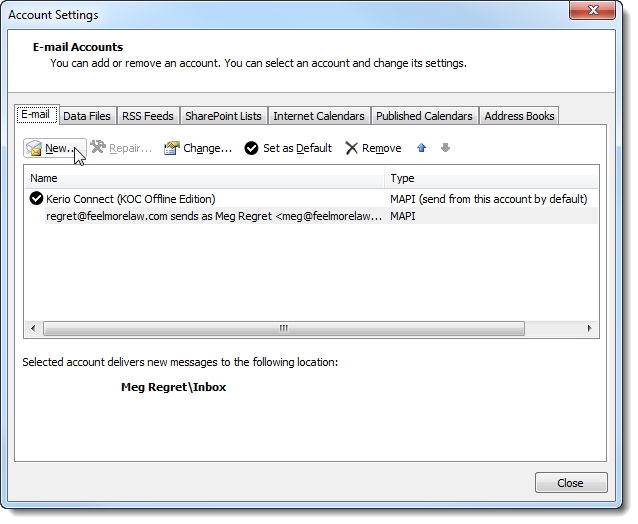Open the Data Files tab
This screenshot has width=638, height=524.
pos(87,116)
